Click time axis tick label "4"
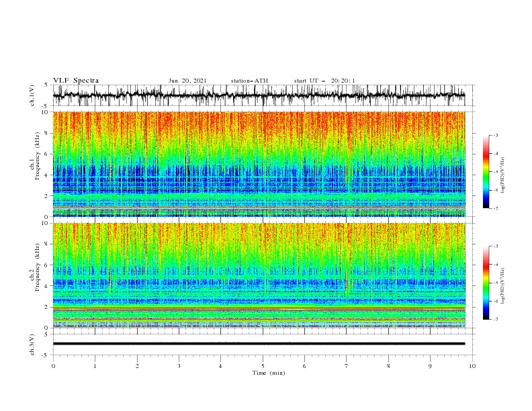 pyautogui.click(x=220, y=366)
